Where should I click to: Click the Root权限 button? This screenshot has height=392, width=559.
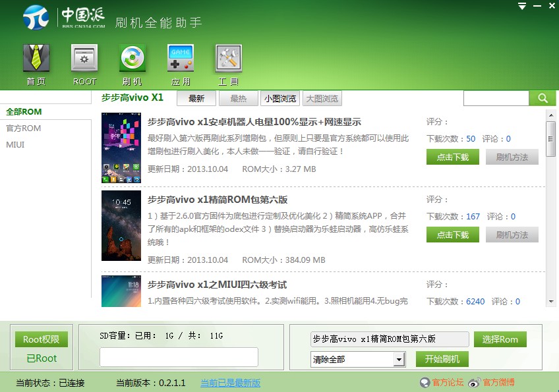[42, 339]
